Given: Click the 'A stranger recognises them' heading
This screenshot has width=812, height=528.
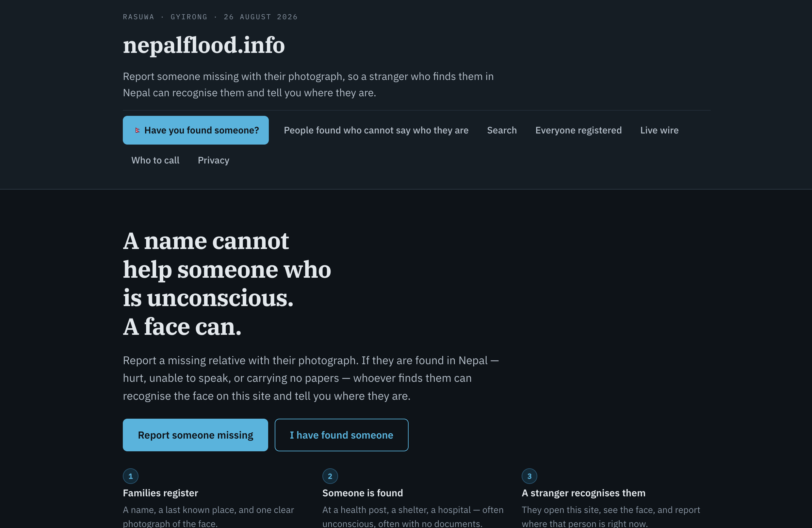Looking at the screenshot, I should pos(583,493).
